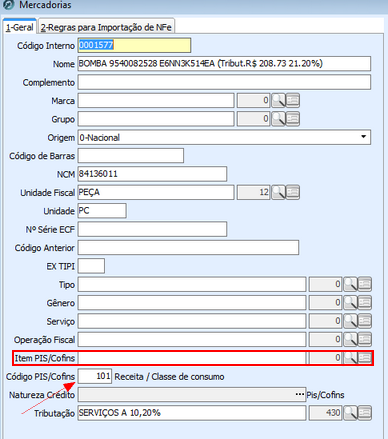Click the Item PIS/Cofins description field
The width and height of the screenshot is (388, 439).
point(192,358)
